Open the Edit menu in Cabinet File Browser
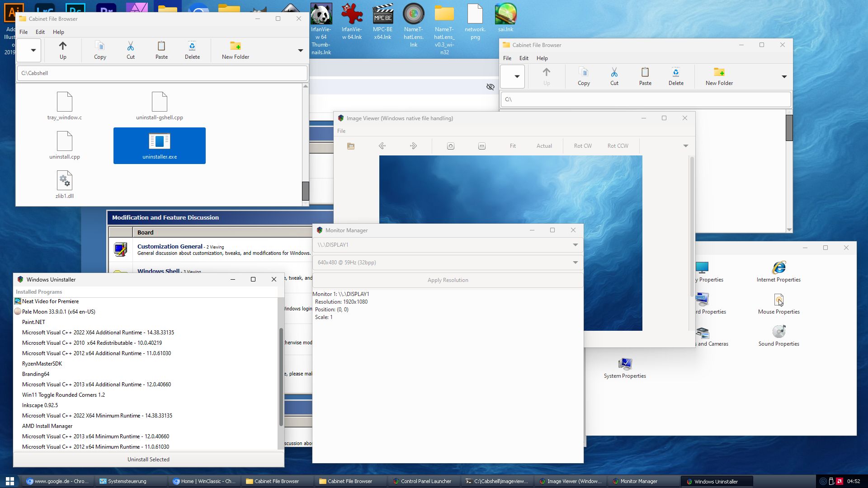The width and height of the screenshot is (868, 488). (x=40, y=32)
